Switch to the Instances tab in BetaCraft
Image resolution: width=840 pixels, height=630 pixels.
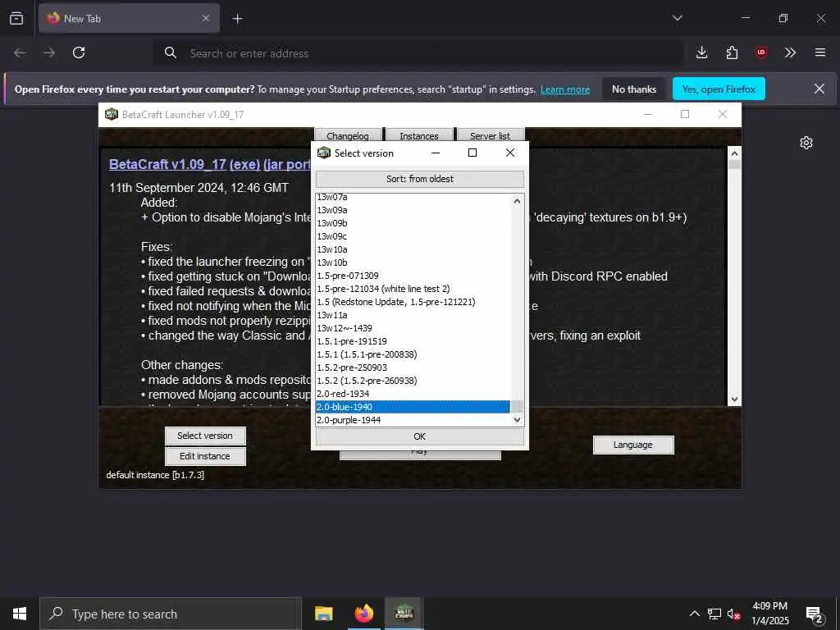click(419, 135)
